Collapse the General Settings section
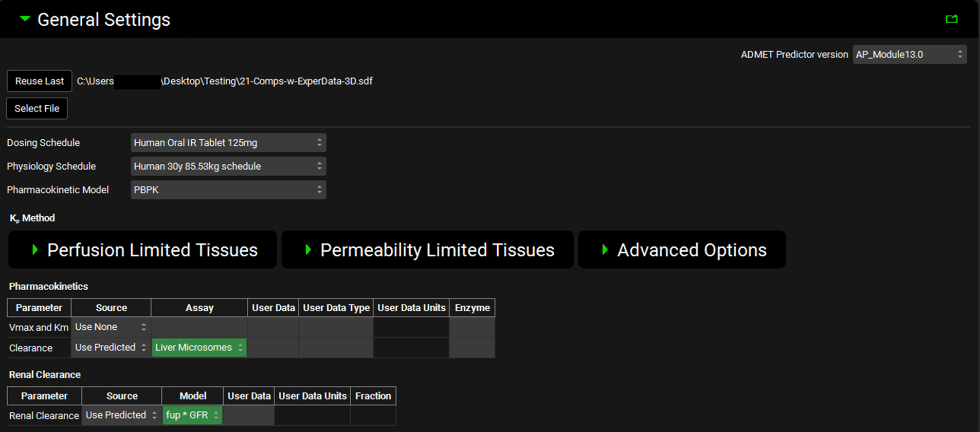 pyautogui.click(x=25, y=19)
